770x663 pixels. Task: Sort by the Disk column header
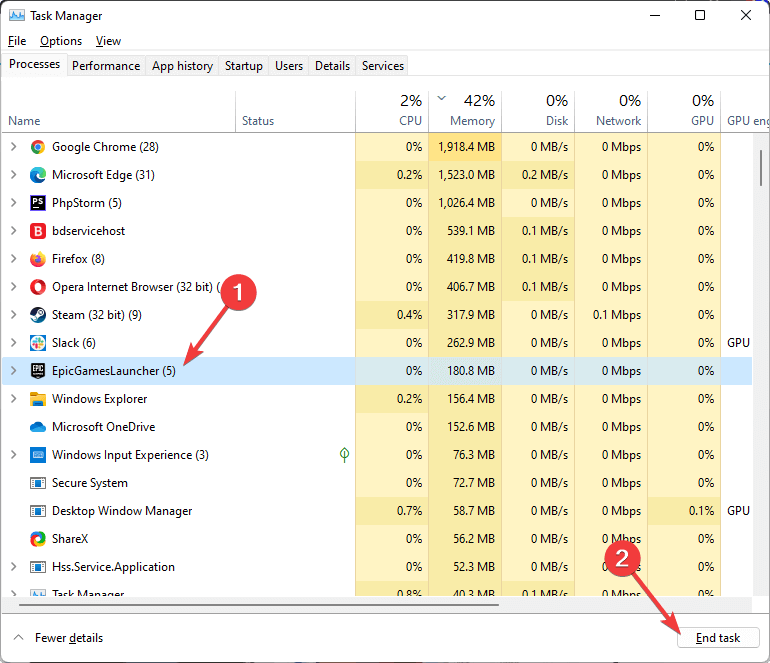pos(538,112)
